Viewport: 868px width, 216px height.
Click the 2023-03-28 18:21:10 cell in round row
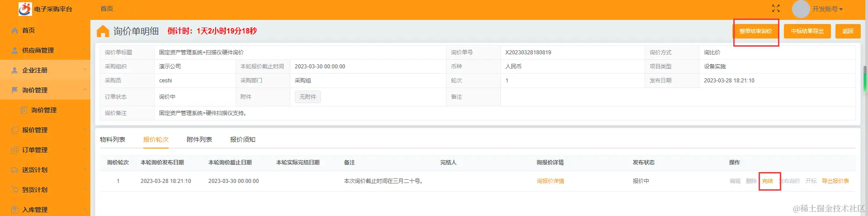[165, 181]
